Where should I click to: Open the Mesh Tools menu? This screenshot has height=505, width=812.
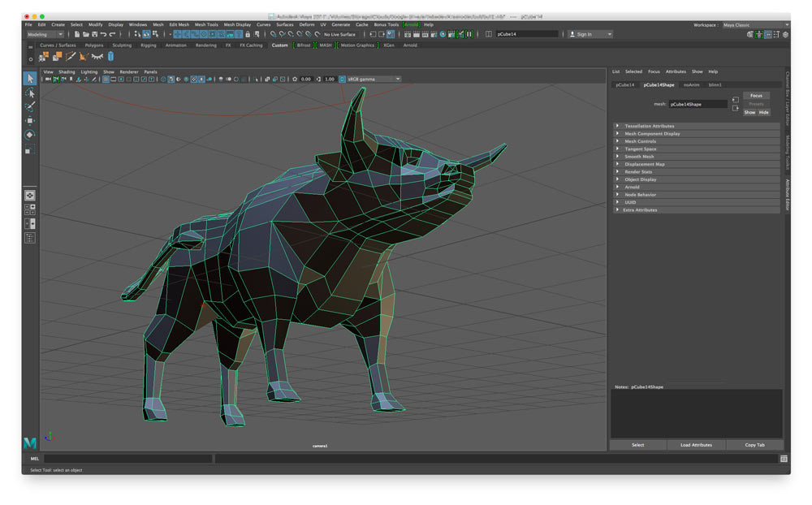pyautogui.click(x=206, y=24)
